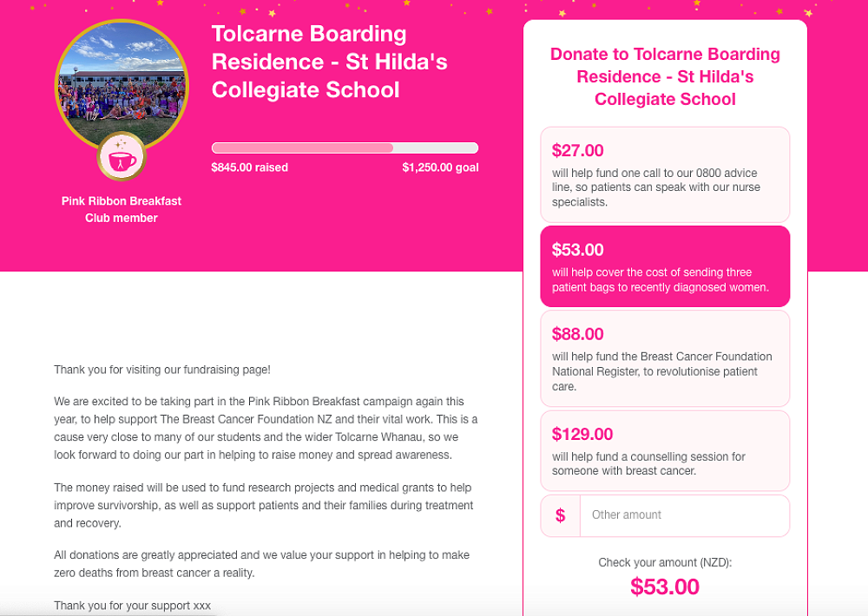Click the dollar sign beside Other amount
Screen dimensions: 868x616
click(x=560, y=515)
